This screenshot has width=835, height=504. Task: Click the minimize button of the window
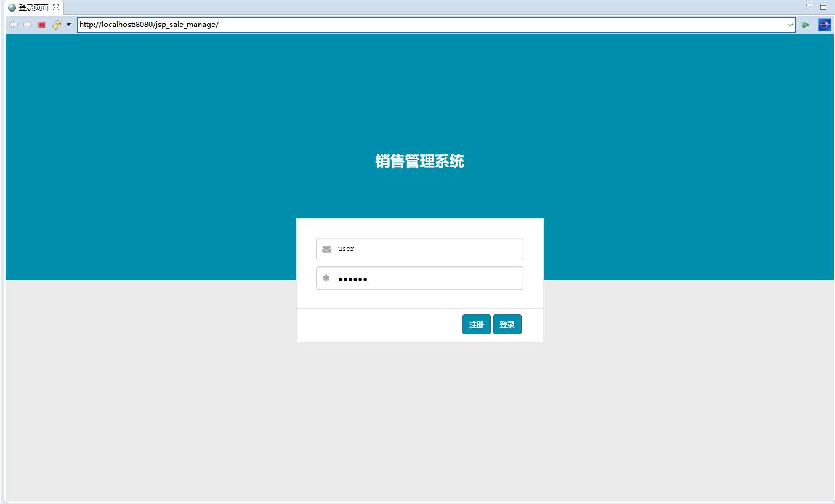810,6
